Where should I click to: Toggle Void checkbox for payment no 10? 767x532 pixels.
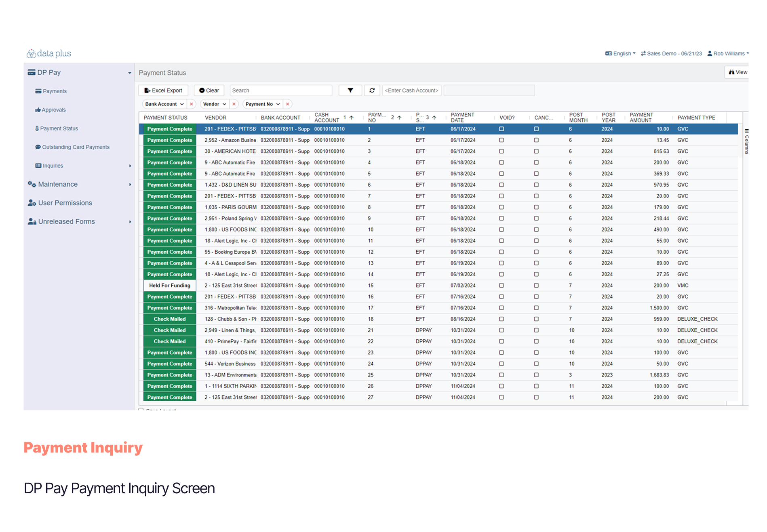501,229
